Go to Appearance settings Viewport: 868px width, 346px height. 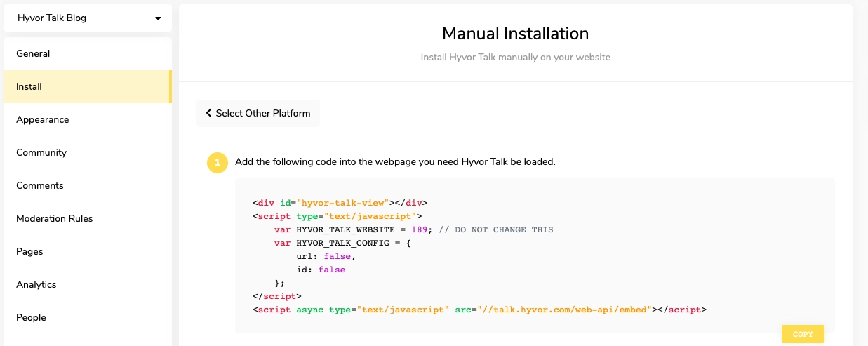88,119
